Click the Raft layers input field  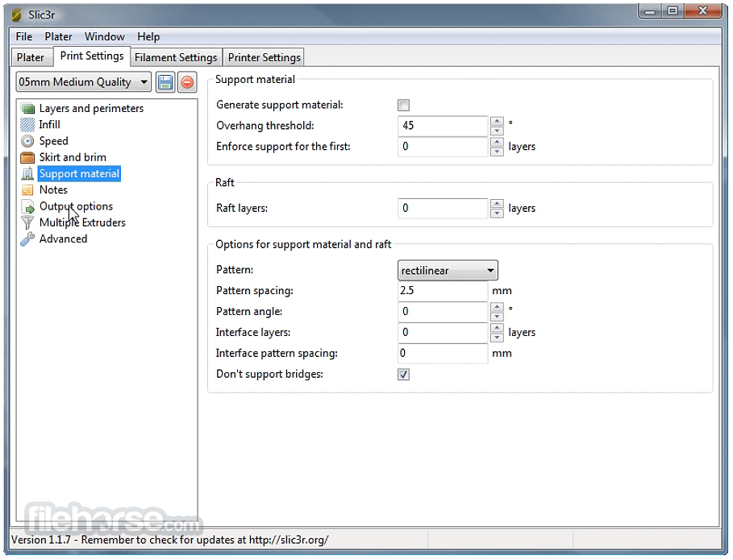pyautogui.click(x=443, y=209)
